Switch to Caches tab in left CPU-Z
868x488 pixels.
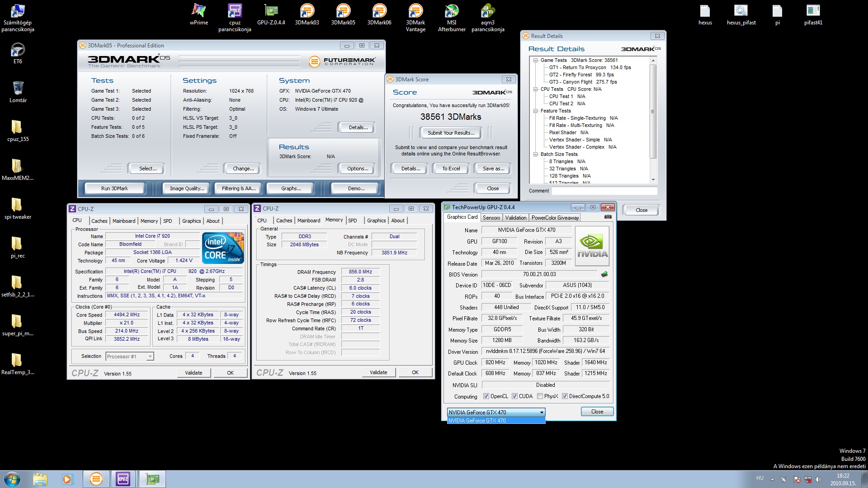coord(99,221)
